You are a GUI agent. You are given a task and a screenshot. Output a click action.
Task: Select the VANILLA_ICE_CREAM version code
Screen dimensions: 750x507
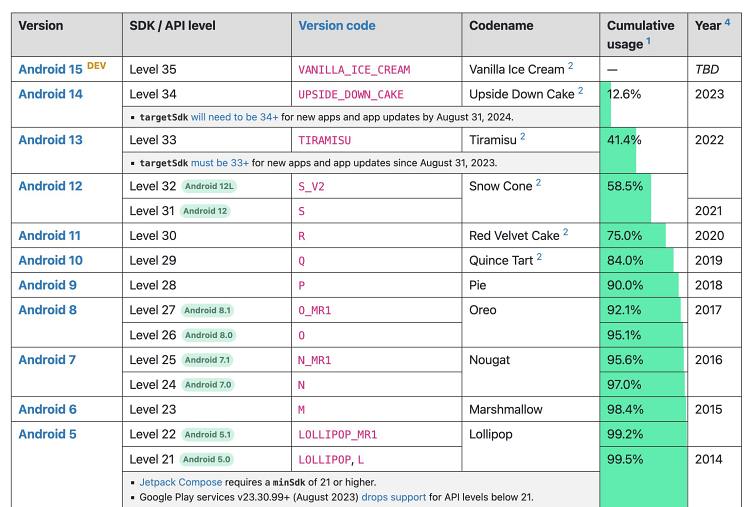[354, 70]
